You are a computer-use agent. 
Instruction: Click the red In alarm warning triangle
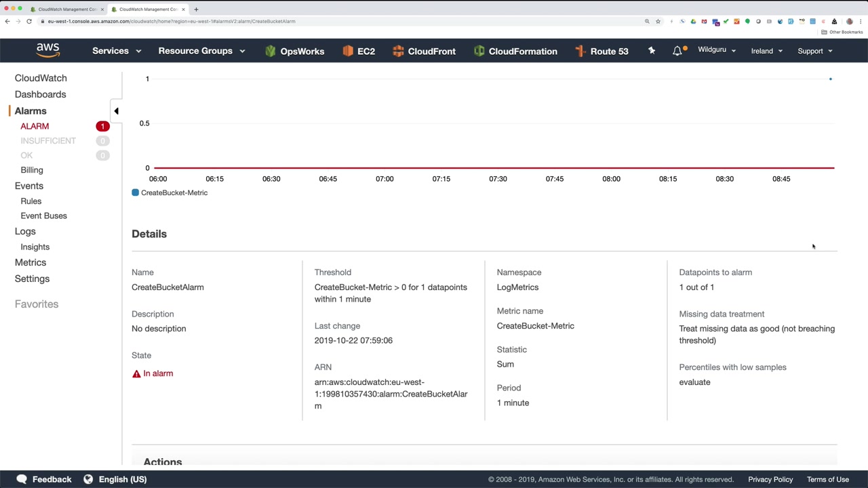(136, 373)
